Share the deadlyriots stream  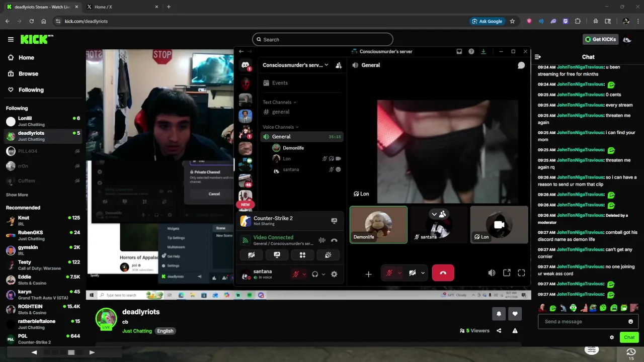499,331
